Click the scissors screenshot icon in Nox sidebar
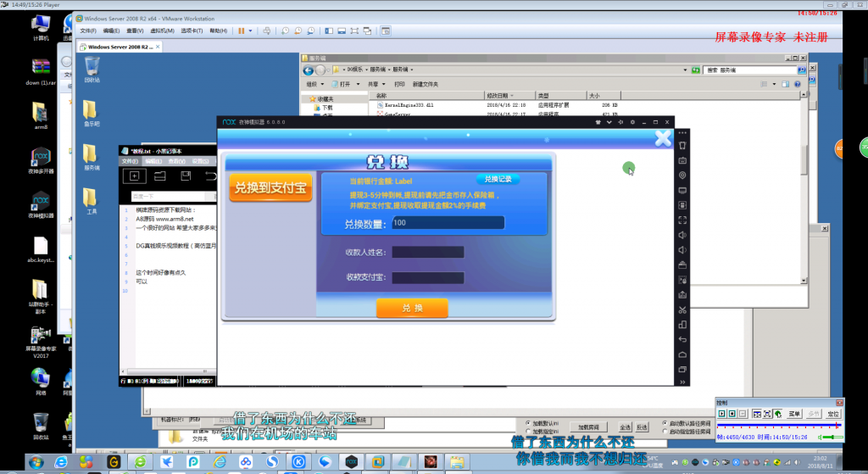Screen dimensions: 868x474 point(682,309)
